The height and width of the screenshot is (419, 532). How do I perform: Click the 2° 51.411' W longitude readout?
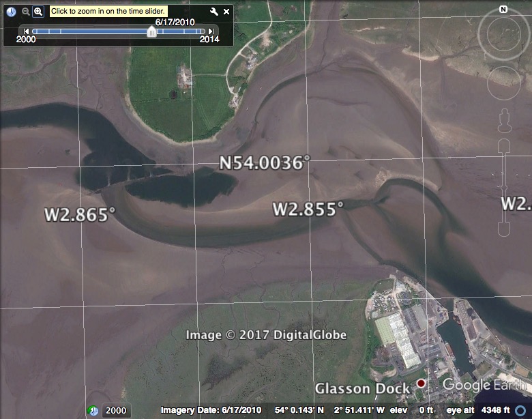click(x=359, y=410)
